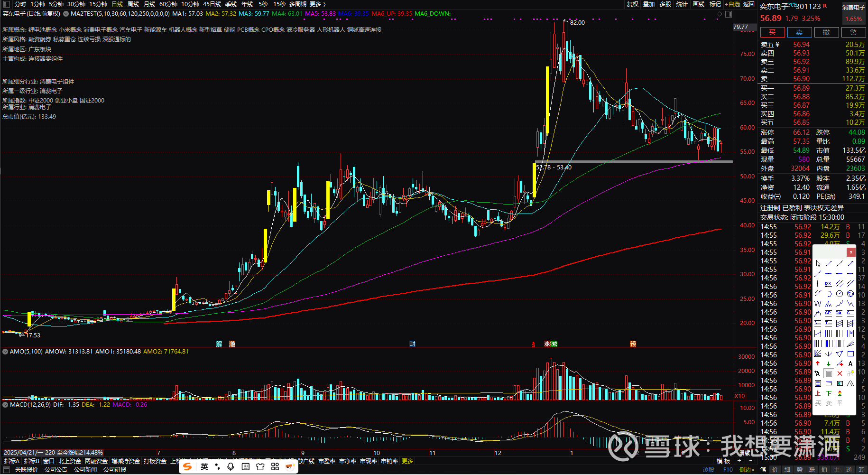Select the green 下 marker tool
The width and height of the screenshot is (868, 475).
829,393
